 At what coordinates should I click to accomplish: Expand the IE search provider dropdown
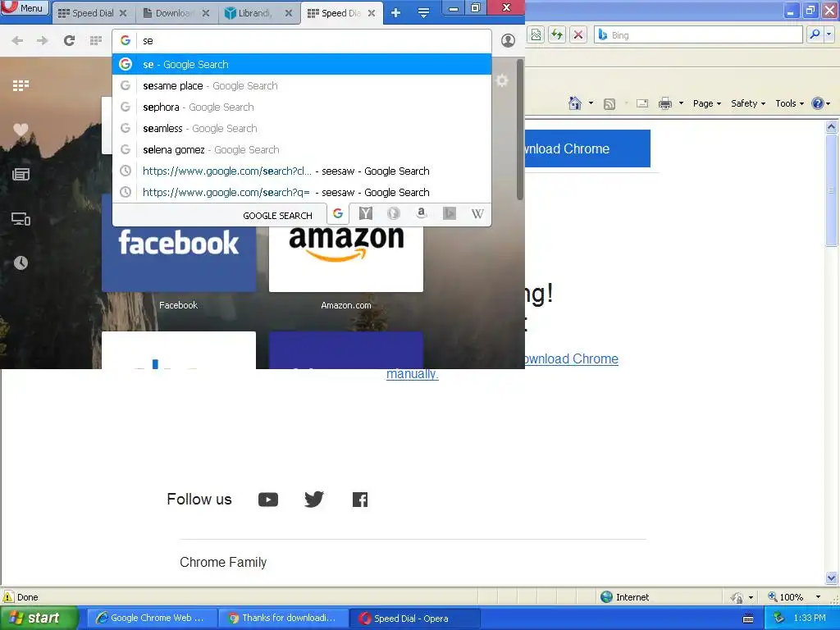[x=829, y=34]
